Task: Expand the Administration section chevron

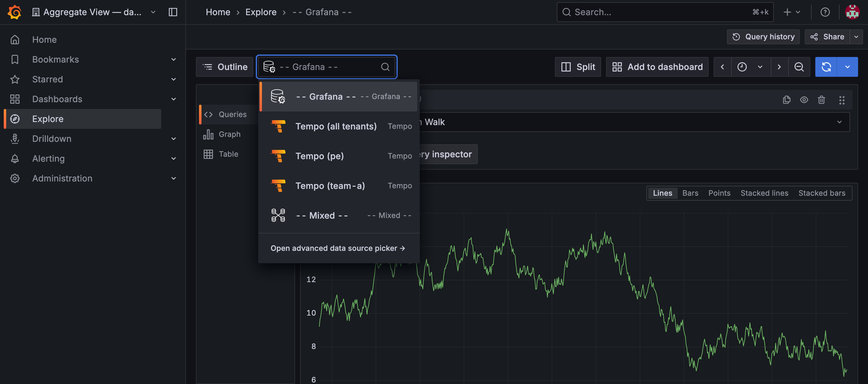Action: click(174, 178)
